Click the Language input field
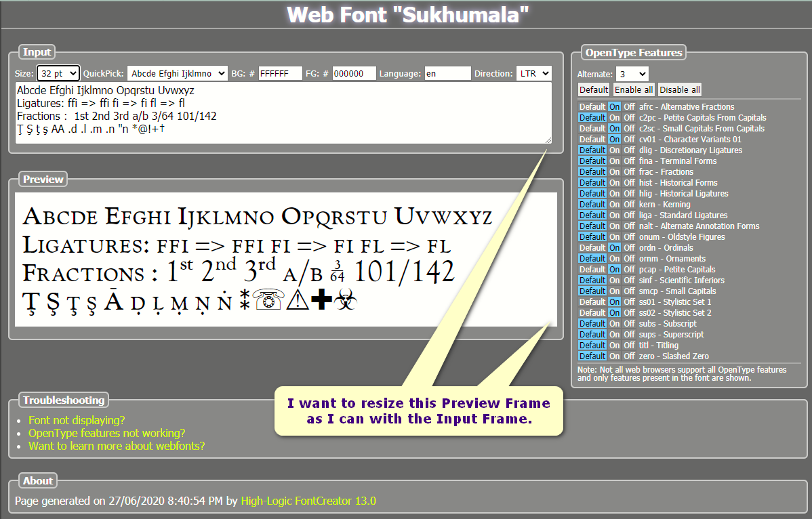Screen dimensions: 812x519 tap(447, 73)
